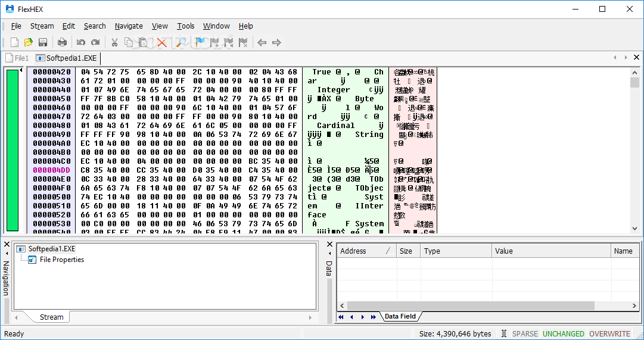Screen dimensions: 644x340
Task: Click the File Properties tree icon
Action: click(x=32, y=260)
